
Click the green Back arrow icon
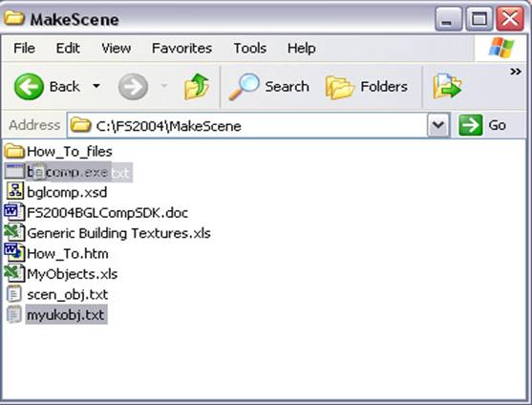[29, 87]
